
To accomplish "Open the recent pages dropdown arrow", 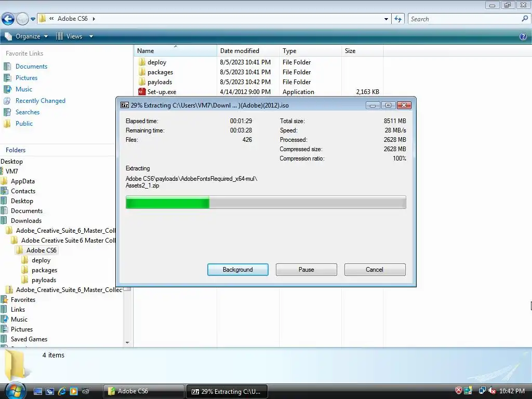I will point(33,19).
